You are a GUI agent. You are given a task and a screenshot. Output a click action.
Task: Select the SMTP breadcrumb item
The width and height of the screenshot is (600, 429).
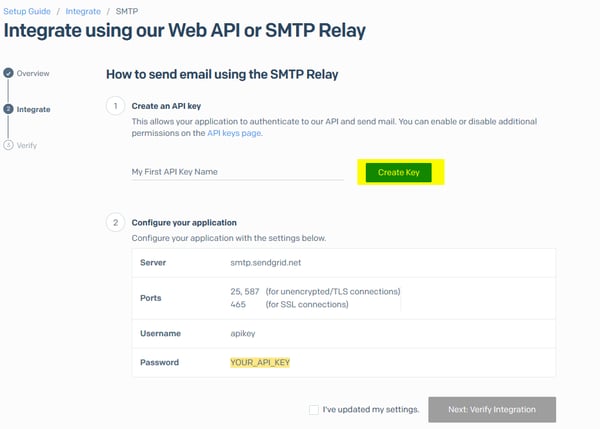pyautogui.click(x=127, y=11)
